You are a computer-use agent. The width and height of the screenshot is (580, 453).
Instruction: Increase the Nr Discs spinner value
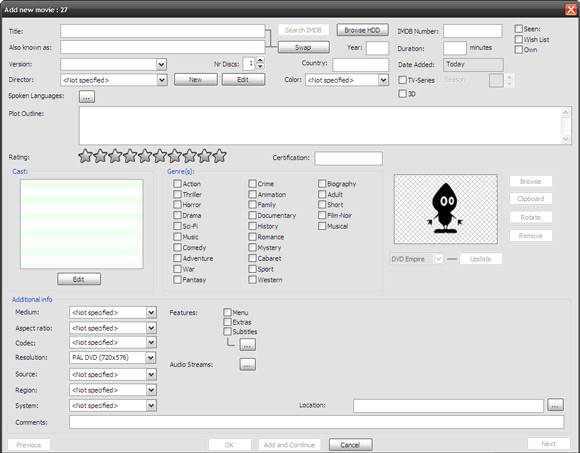click(x=260, y=60)
